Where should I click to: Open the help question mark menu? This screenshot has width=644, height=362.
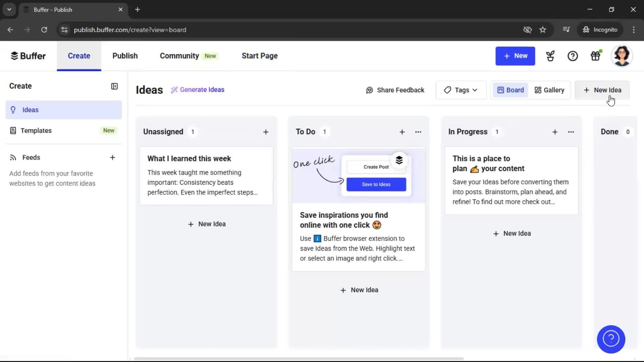pos(573,56)
